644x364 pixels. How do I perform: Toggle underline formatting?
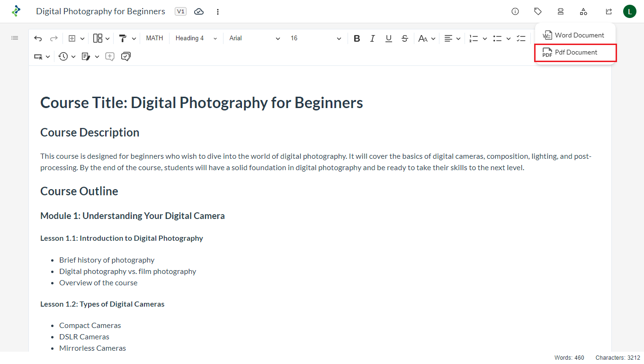[389, 38]
